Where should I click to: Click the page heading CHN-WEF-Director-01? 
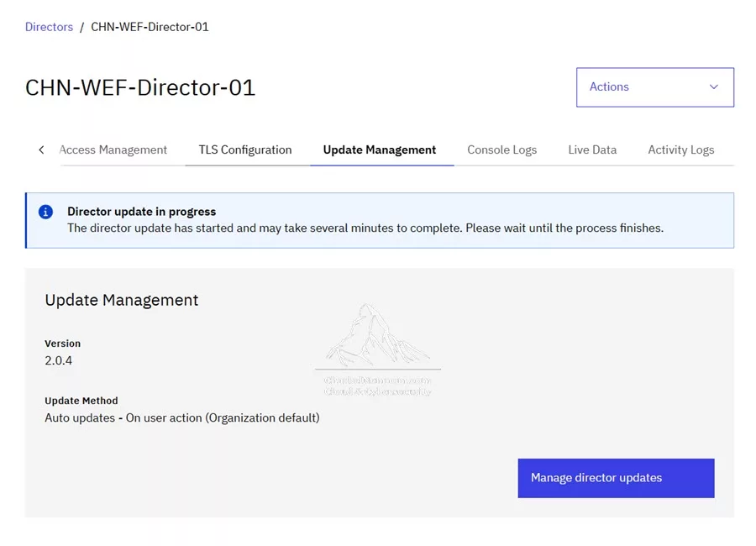(x=140, y=88)
